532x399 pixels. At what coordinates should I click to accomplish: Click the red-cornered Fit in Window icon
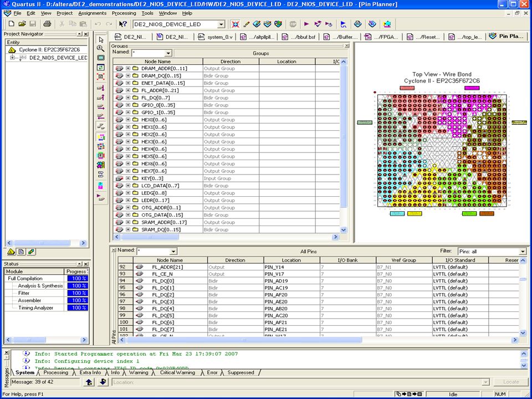(x=101, y=76)
